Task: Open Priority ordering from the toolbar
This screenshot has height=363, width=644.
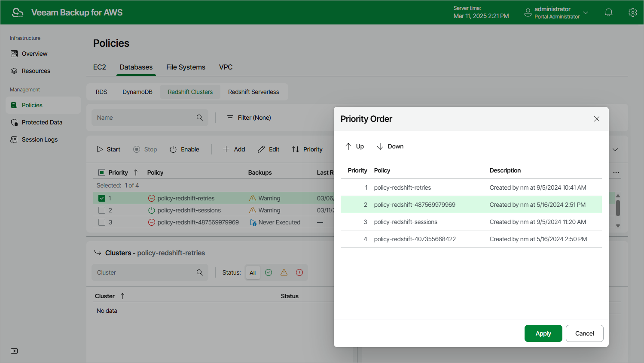Action: [307, 149]
